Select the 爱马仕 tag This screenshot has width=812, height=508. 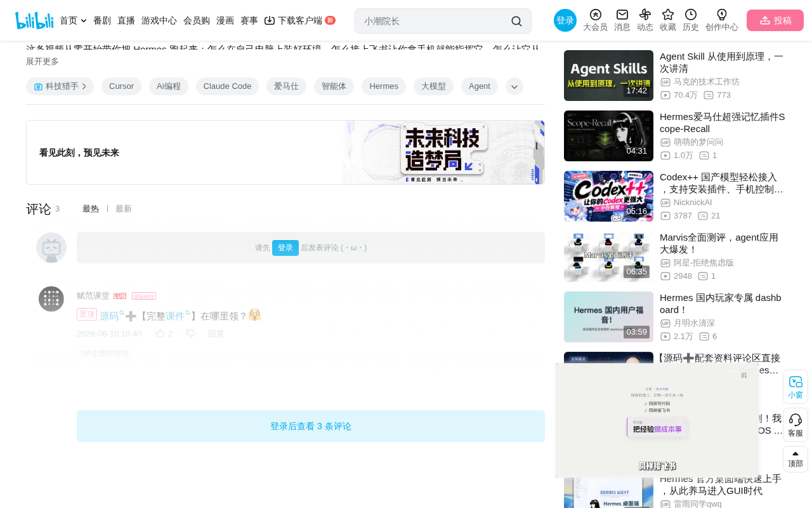[x=286, y=86]
